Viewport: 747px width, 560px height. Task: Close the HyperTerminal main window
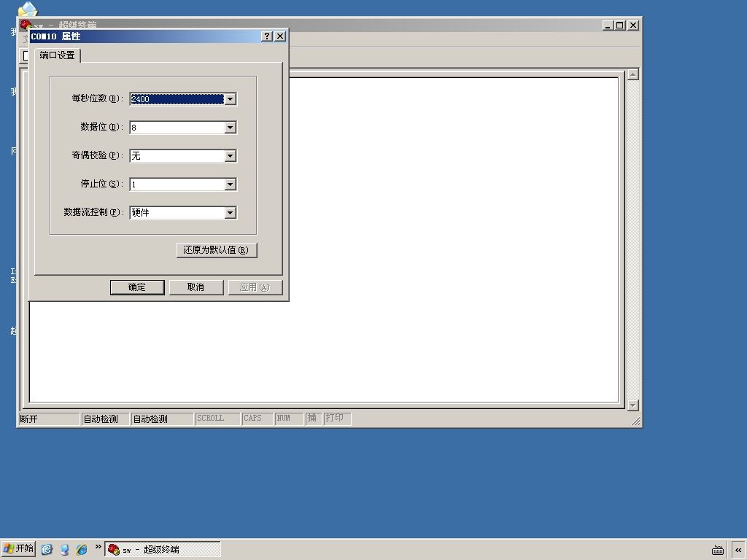632,26
